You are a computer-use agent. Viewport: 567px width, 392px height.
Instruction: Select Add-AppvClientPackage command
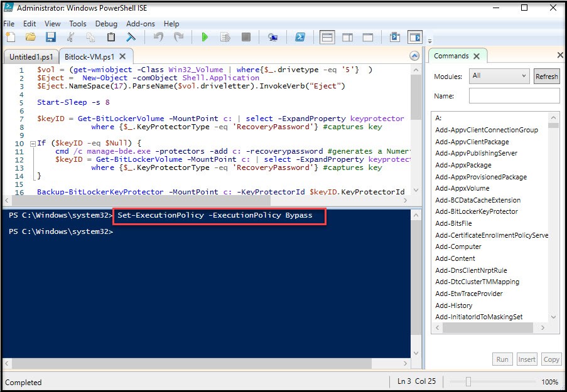tap(472, 142)
